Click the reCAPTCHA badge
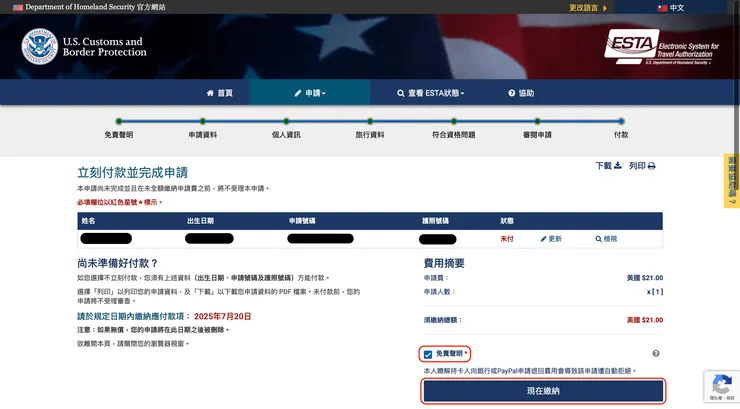The width and height of the screenshot is (740, 409). click(x=722, y=386)
